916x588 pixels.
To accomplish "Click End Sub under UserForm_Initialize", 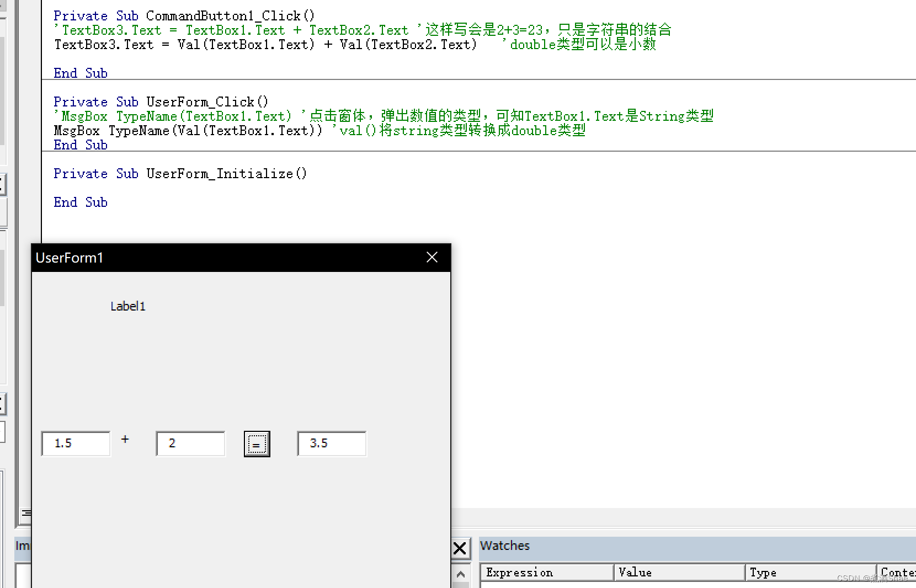I will point(81,202).
